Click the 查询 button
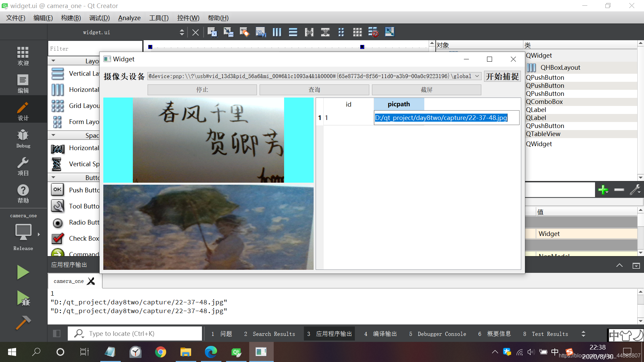The height and width of the screenshot is (362, 644). coord(314,90)
